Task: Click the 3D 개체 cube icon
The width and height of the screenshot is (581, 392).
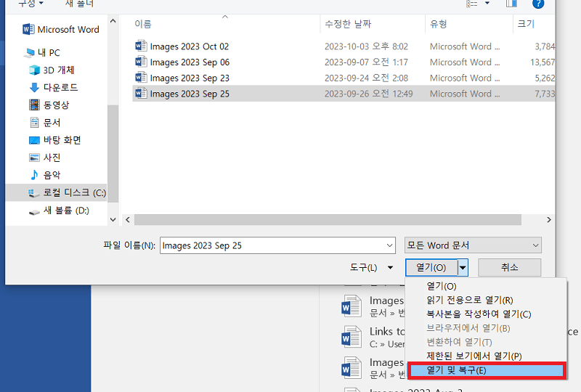Action: [34, 70]
